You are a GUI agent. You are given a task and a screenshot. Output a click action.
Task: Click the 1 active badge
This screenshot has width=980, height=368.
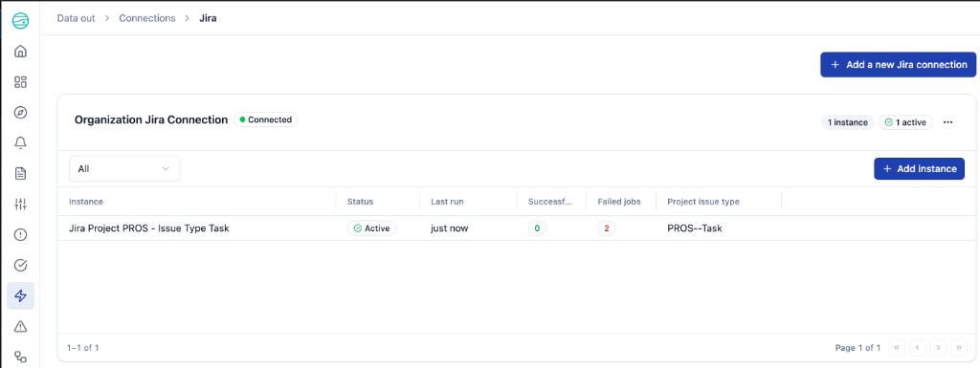(x=905, y=122)
